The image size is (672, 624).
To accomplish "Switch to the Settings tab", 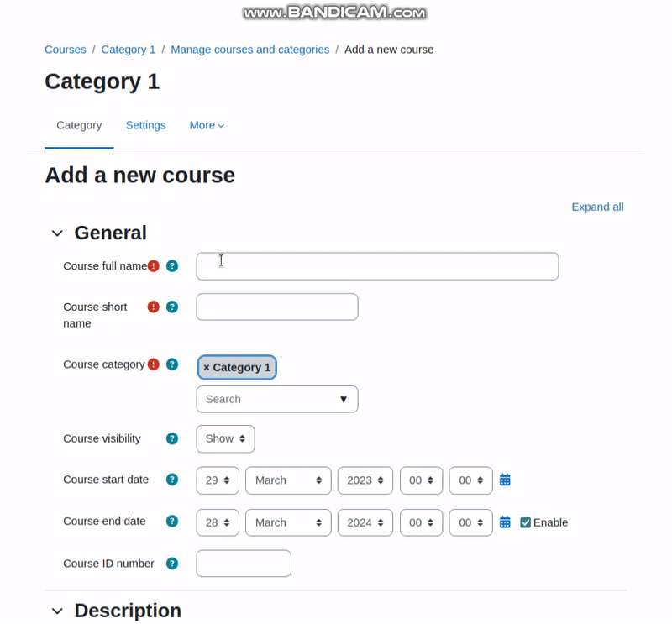I will pyautogui.click(x=145, y=125).
